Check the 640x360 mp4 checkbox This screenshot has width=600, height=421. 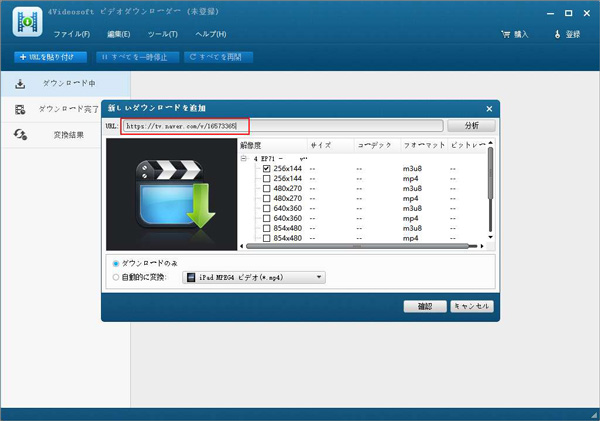[267, 218]
